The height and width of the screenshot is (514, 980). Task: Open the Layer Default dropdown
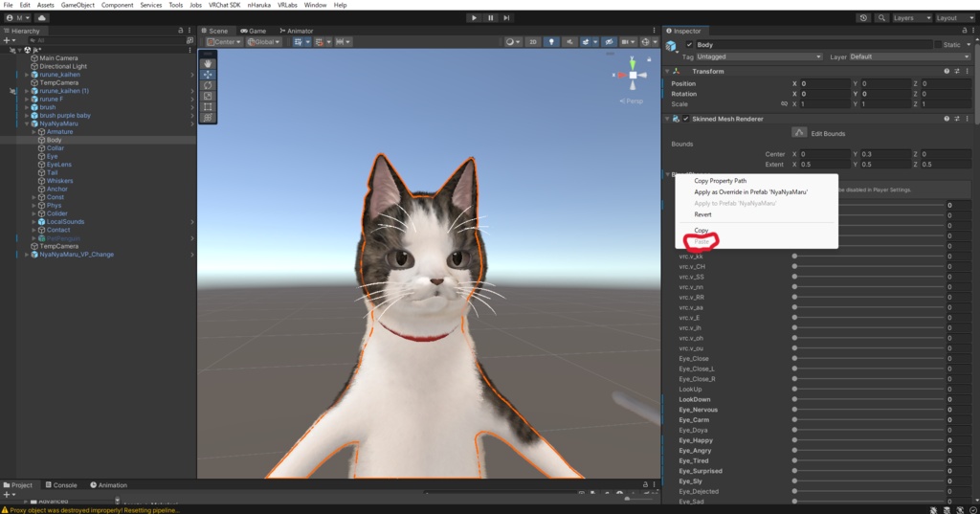click(x=910, y=56)
